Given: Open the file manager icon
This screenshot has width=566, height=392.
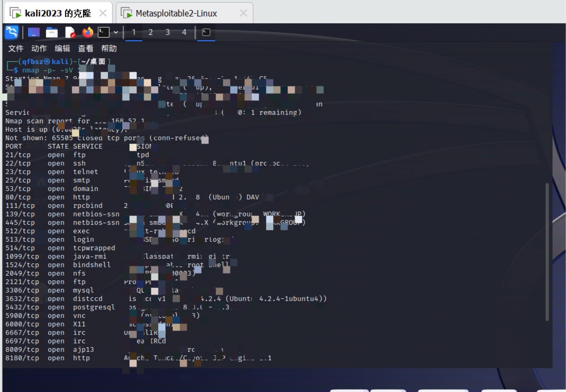Looking at the screenshot, I should pos(51,32).
